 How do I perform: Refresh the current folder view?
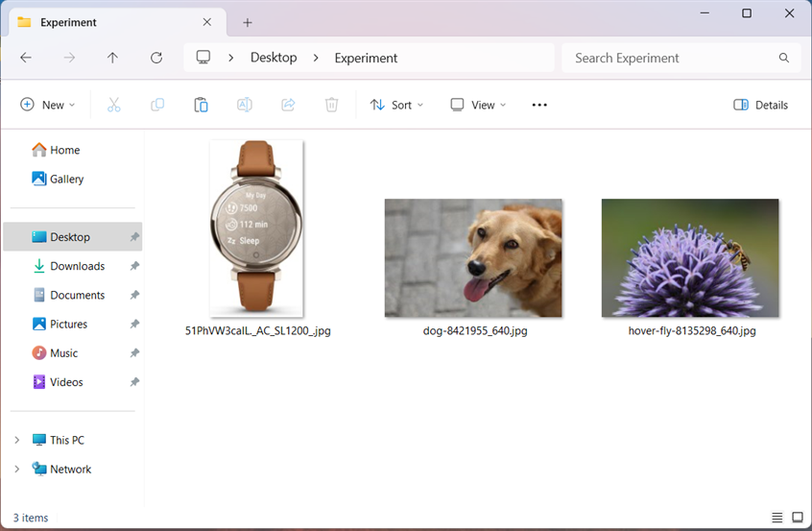coord(156,58)
